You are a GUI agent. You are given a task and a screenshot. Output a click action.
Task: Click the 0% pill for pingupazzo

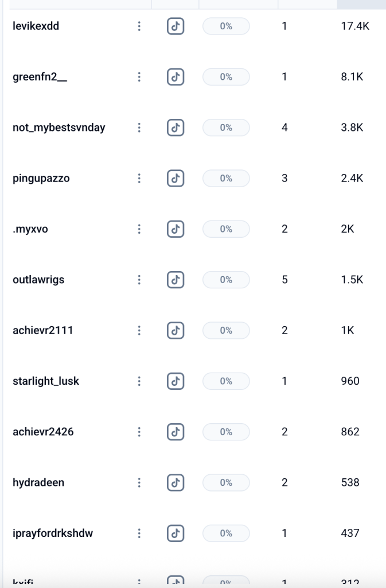tap(226, 179)
